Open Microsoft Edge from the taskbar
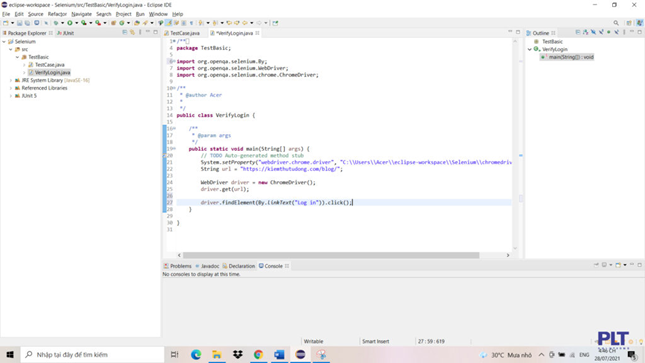This screenshot has height=363, width=645. 196,354
